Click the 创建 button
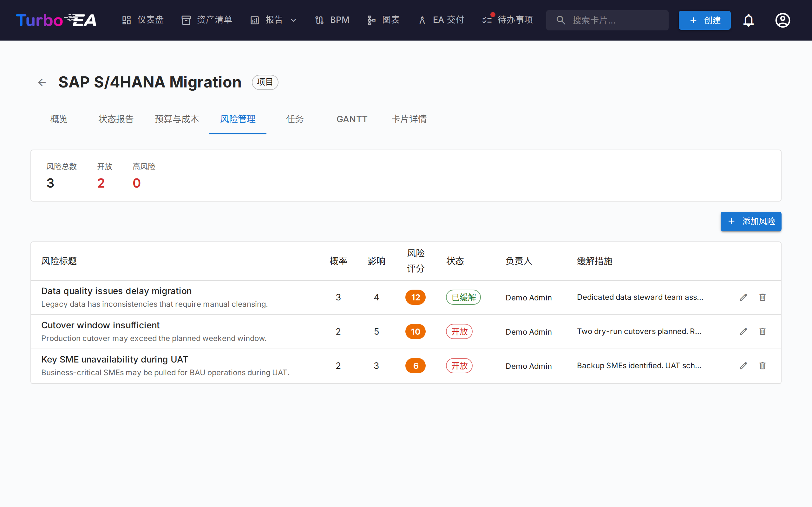The height and width of the screenshot is (507, 812). pyautogui.click(x=704, y=21)
